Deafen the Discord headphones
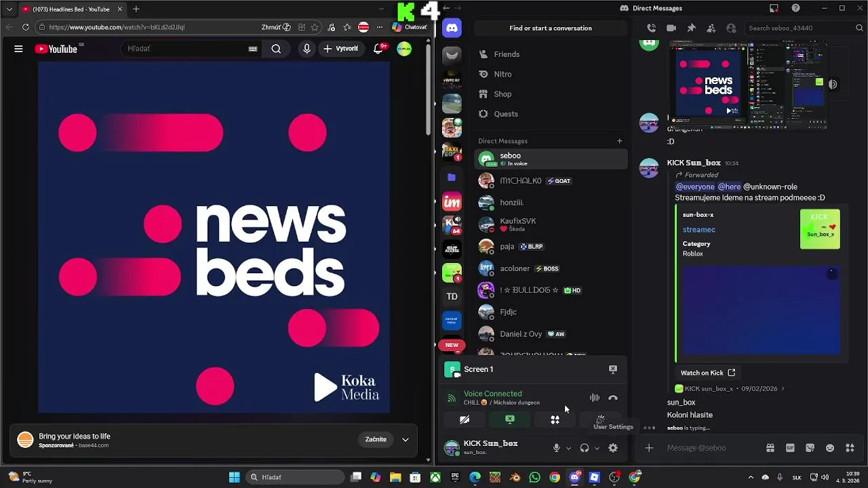 pyautogui.click(x=585, y=448)
